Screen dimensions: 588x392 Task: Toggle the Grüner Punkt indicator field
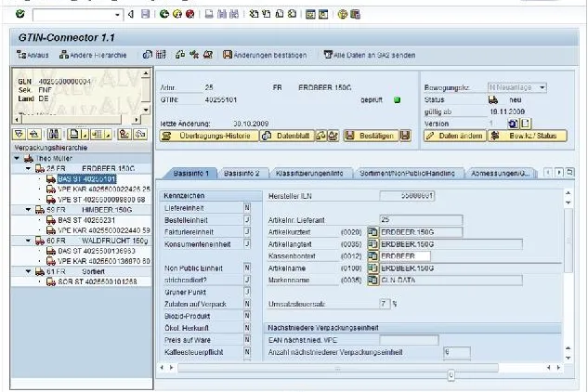[247, 292]
